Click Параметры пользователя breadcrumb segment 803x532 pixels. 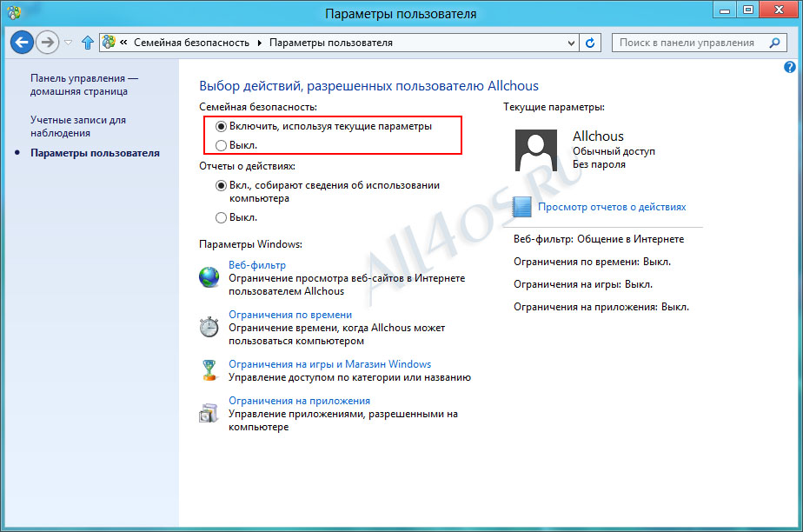point(331,43)
